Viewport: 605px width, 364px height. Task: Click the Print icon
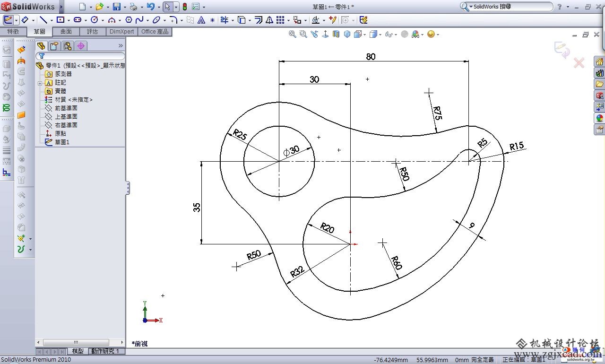pos(133,7)
